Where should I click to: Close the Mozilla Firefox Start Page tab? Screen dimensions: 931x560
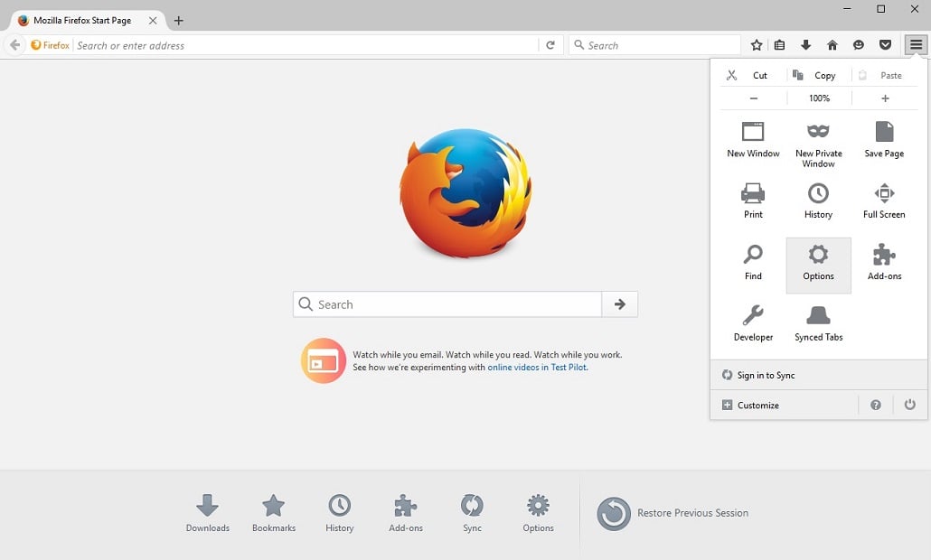pyautogui.click(x=153, y=20)
